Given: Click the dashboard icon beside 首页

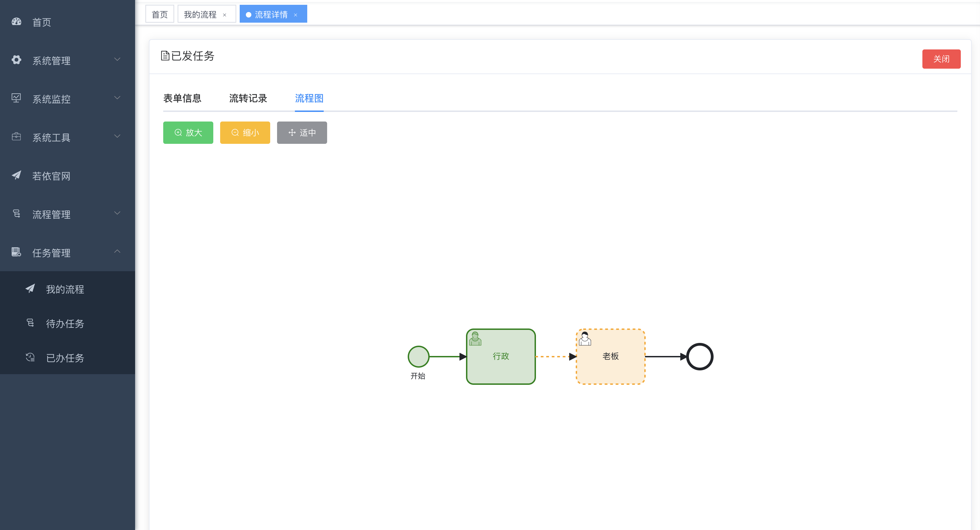Looking at the screenshot, I should click(16, 22).
